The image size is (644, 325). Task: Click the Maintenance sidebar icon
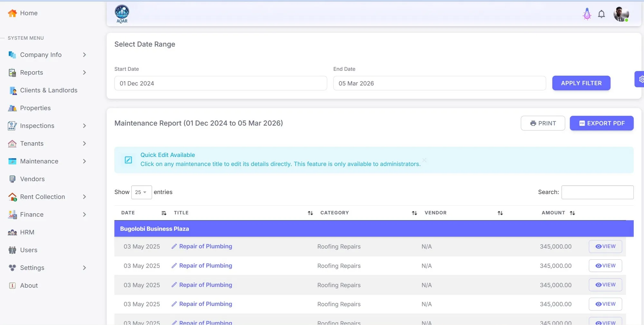12,161
